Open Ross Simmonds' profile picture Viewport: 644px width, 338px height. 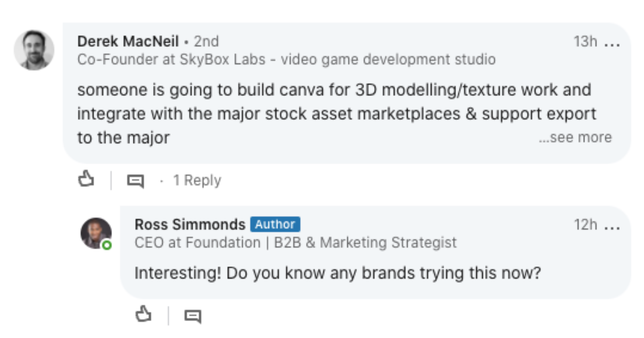tap(96, 233)
